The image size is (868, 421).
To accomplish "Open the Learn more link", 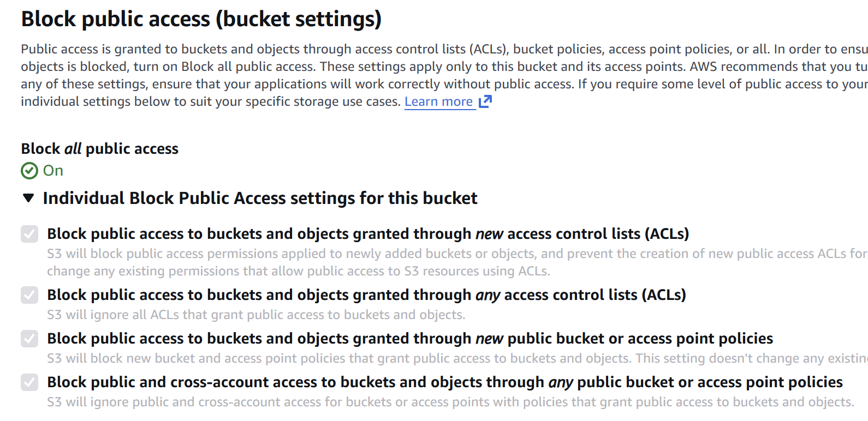I will pos(438,101).
